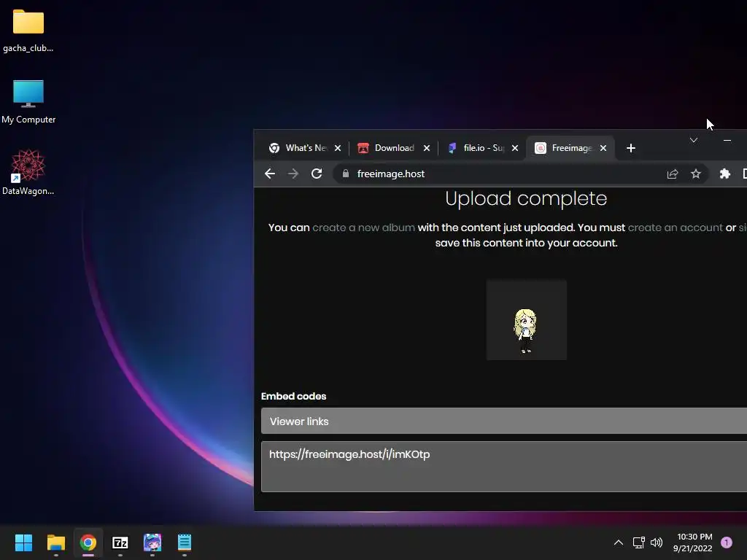
Task: Switch to the file.io tab
Action: (x=482, y=148)
